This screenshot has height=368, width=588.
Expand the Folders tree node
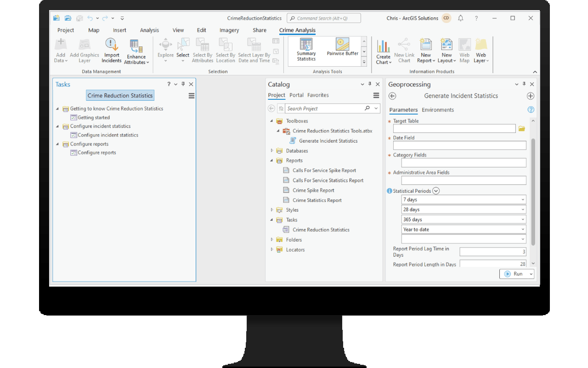pos(272,240)
